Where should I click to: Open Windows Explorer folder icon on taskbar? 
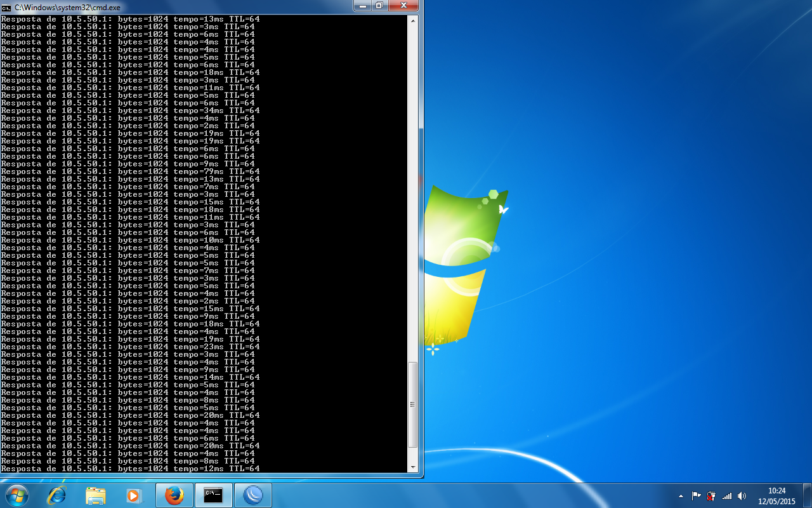point(95,495)
